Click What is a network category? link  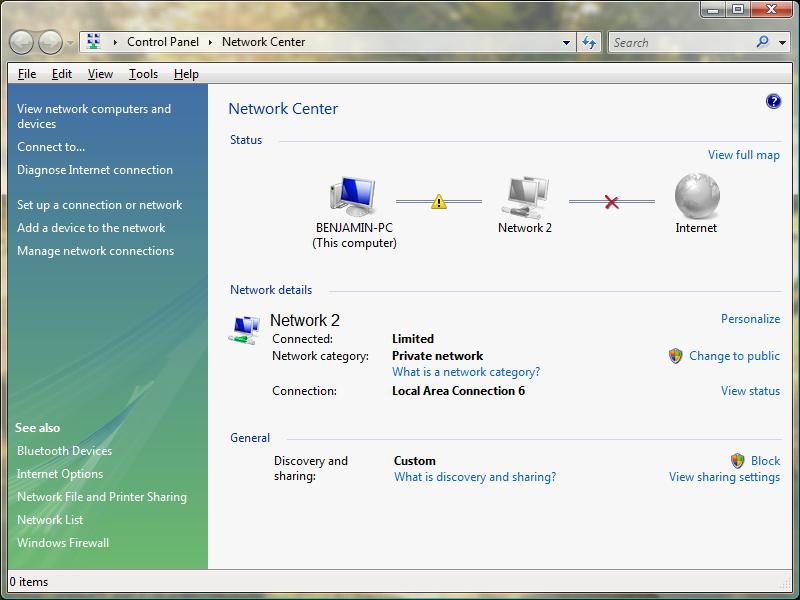tap(466, 372)
